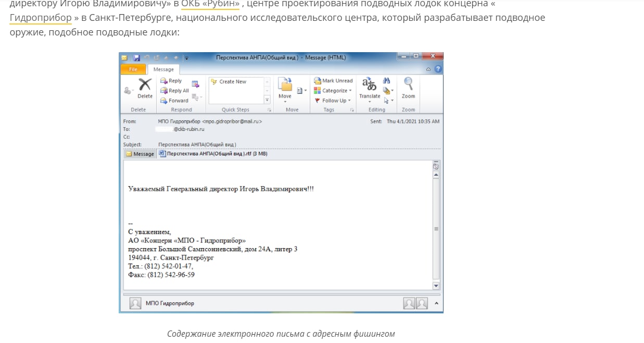Open the Categorize color dropdown

333,91
